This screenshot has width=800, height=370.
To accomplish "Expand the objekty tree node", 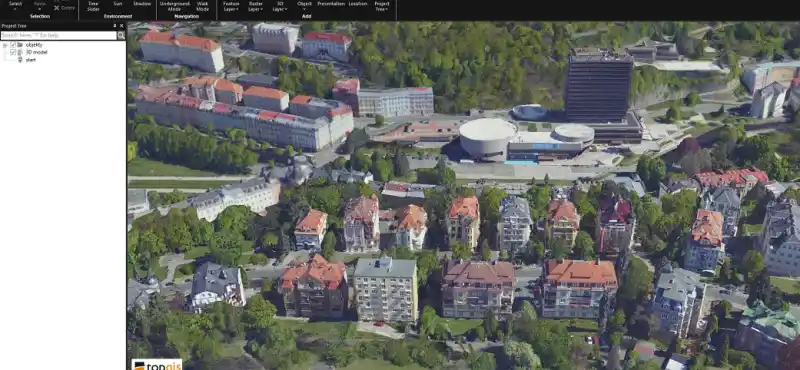I will 5,45.
